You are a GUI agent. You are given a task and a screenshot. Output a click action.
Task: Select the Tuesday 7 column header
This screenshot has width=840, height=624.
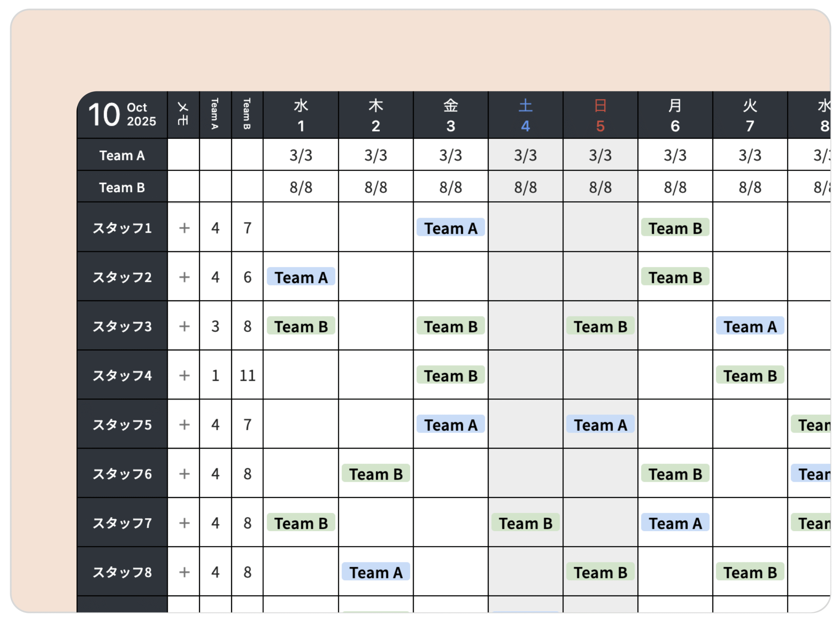tap(750, 115)
